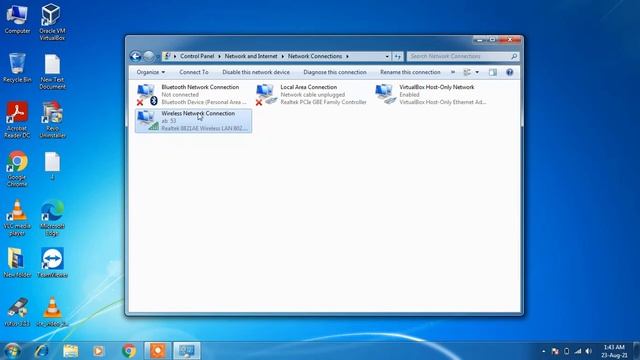Click Rename this connection
Screen dimensions: 640x360
click(x=410, y=72)
